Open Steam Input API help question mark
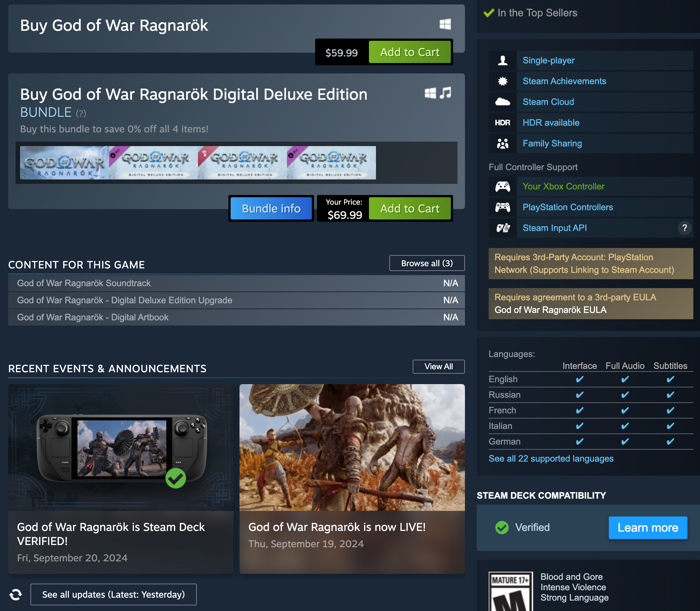 tap(685, 228)
